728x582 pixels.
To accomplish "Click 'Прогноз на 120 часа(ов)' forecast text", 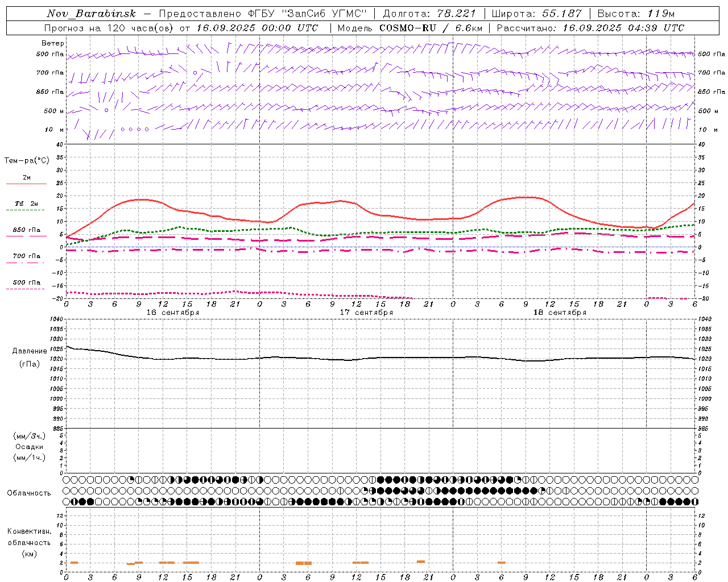I will point(110,28).
